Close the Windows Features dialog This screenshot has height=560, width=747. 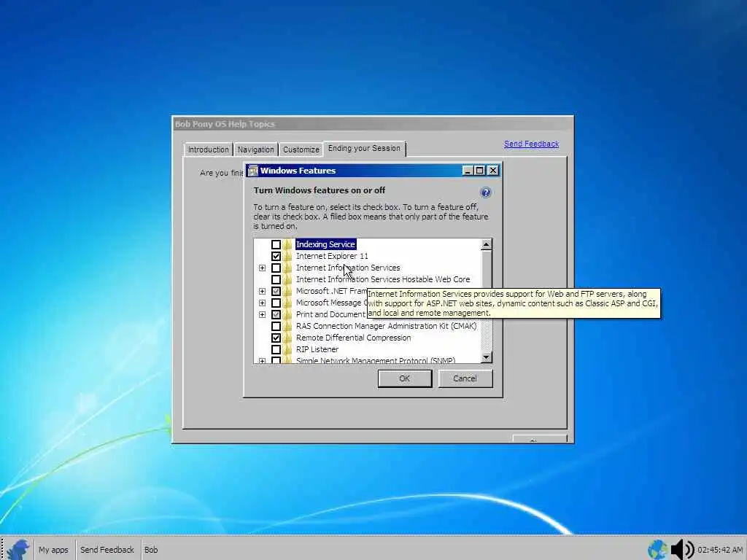[493, 171]
